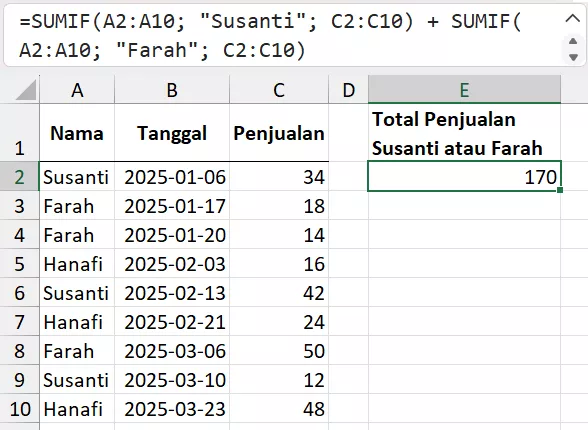Select result cell showing 170
This screenshot has height=430, width=588.
[x=464, y=176]
